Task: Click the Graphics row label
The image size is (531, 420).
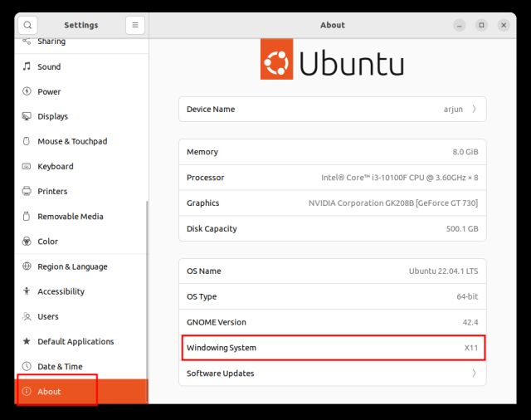Action: [202, 203]
